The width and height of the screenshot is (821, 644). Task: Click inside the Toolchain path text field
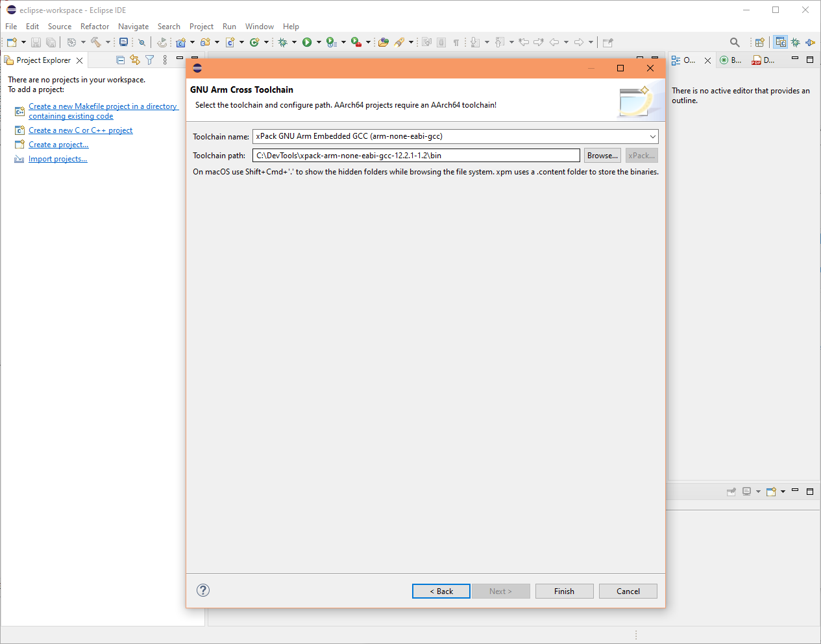415,156
